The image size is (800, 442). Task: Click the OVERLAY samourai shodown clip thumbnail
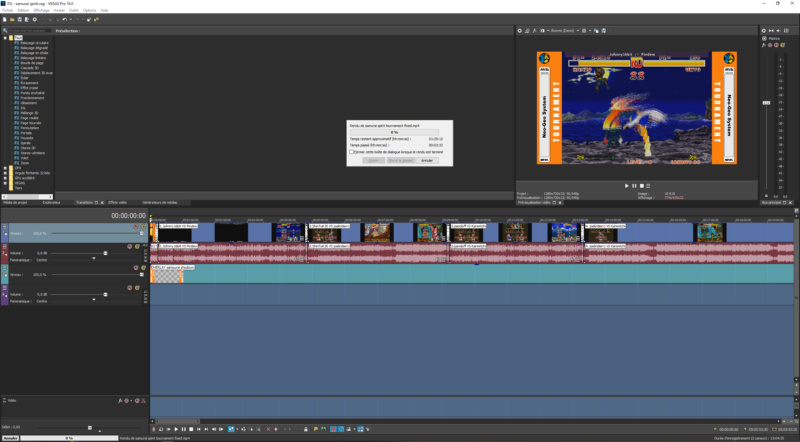tap(166, 276)
